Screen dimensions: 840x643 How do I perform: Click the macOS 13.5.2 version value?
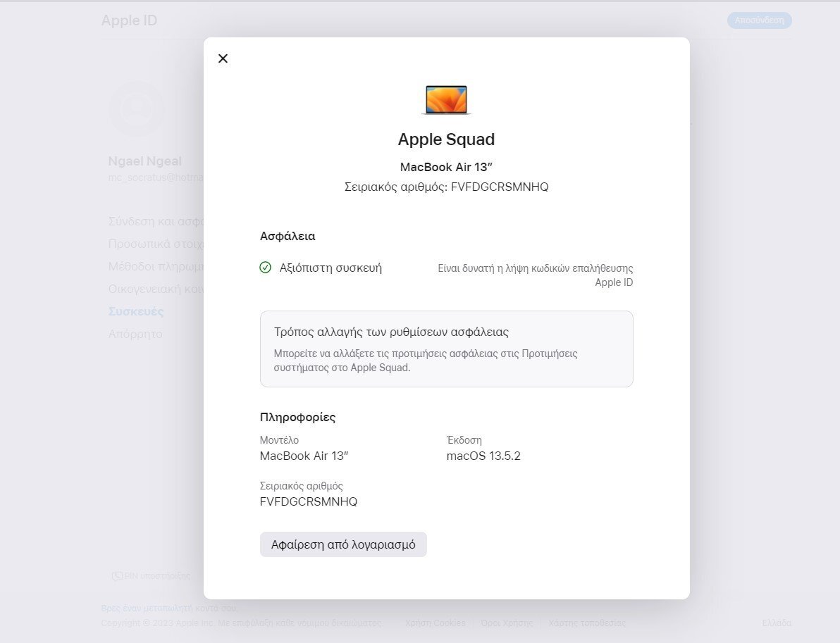coord(483,456)
